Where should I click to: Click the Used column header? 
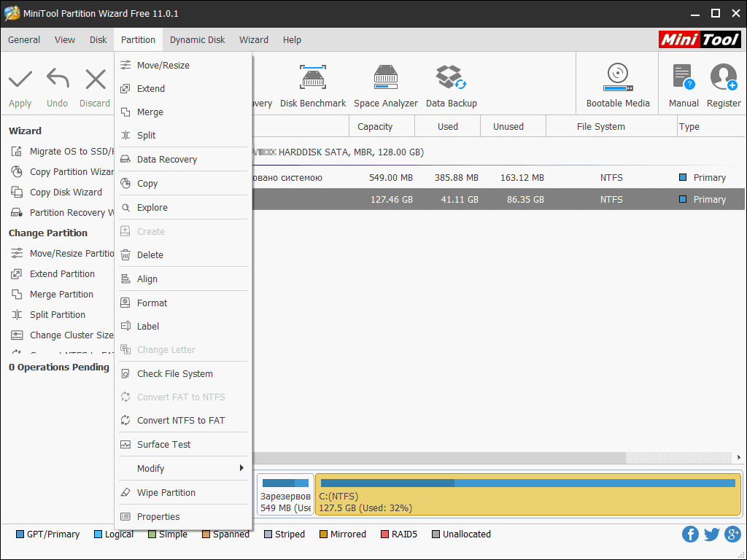tap(447, 127)
